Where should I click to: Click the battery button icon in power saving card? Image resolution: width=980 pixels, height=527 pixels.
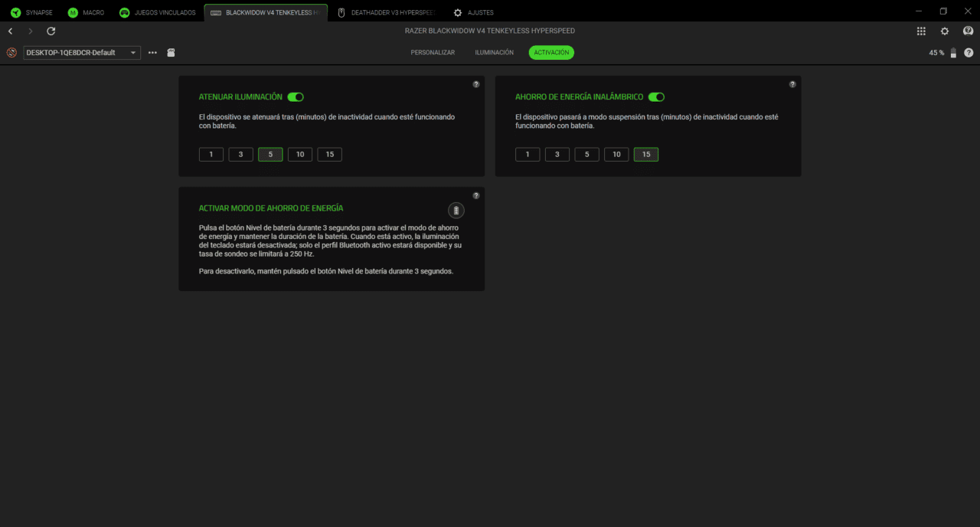(456, 210)
